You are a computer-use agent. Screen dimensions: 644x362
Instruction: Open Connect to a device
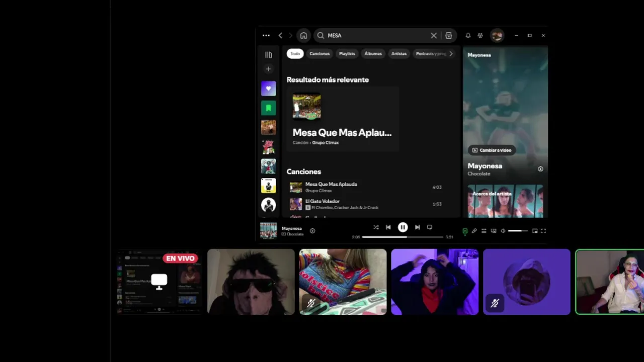(x=494, y=231)
